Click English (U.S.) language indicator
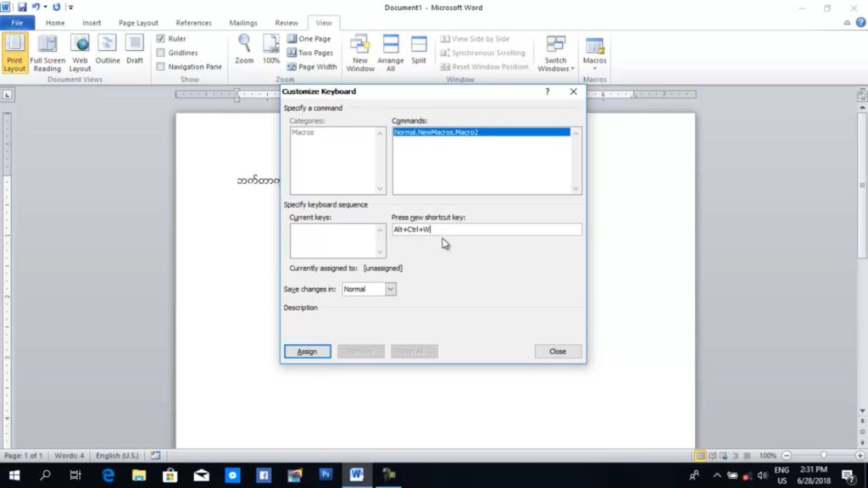This screenshot has width=868, height=488. click(x=117, y=455)
